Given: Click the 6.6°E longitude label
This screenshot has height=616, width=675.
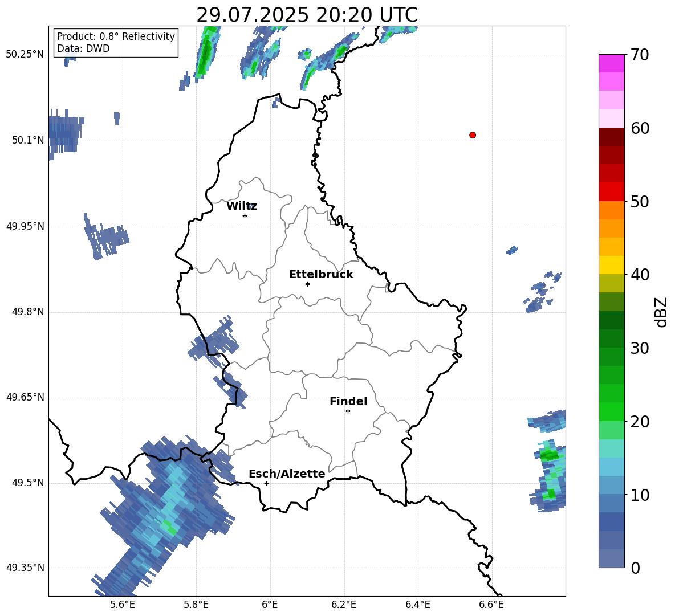Looking at the screenshot, I should (x=491, y=605).
